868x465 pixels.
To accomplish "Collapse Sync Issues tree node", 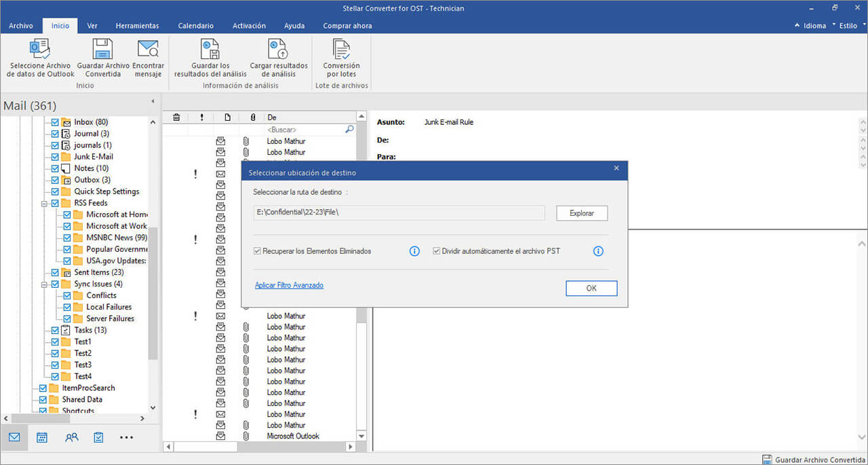I will [45, 284].
